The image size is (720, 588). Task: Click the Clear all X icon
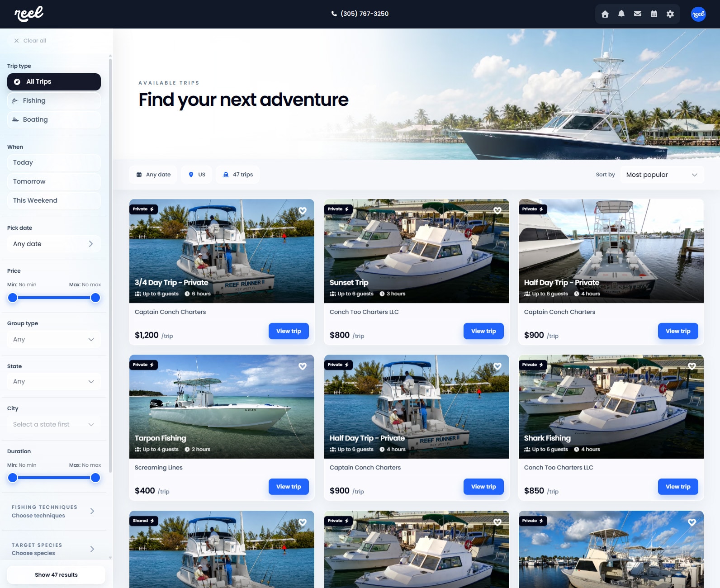17,41
